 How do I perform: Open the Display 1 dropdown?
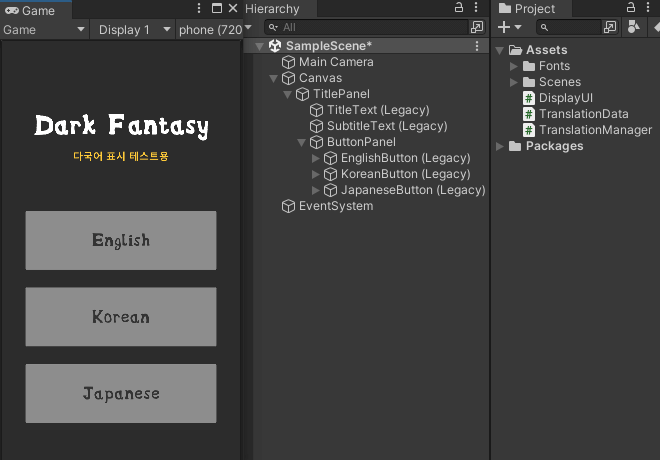(x=133, y=29)
